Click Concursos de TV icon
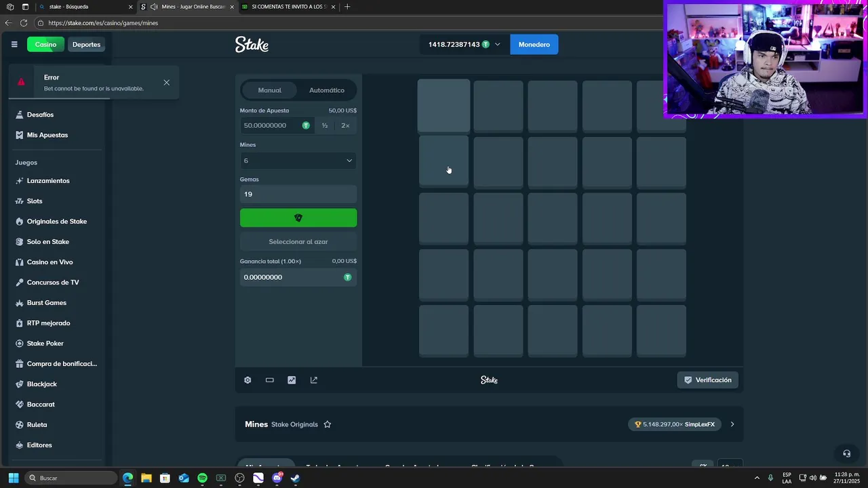 click(20, 283)
